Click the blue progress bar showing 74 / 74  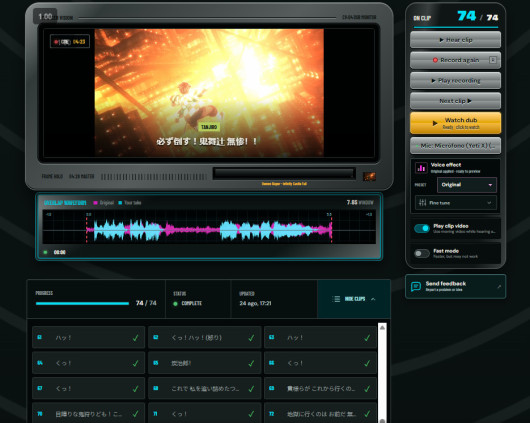click(82, 303)
